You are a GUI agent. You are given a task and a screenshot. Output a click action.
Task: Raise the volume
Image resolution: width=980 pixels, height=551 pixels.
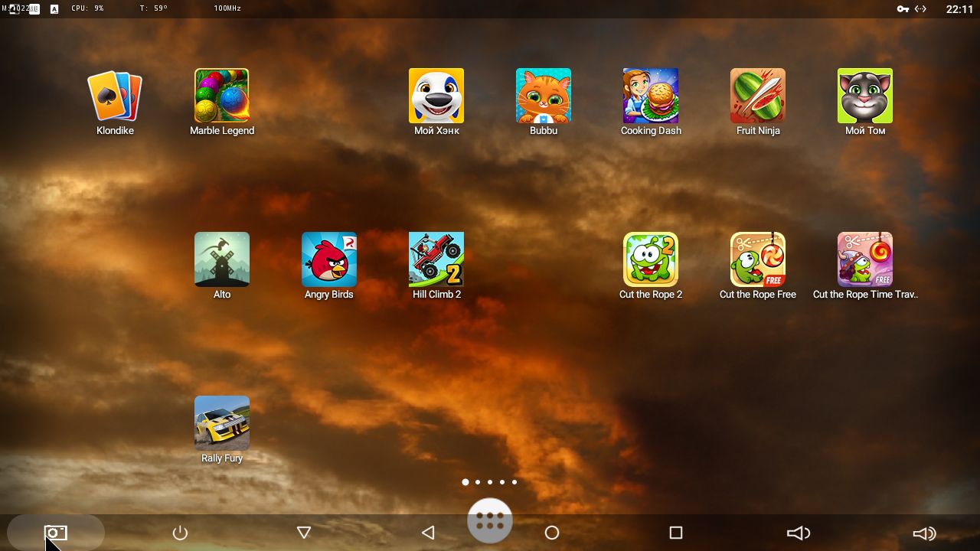[x=924, y=533]
